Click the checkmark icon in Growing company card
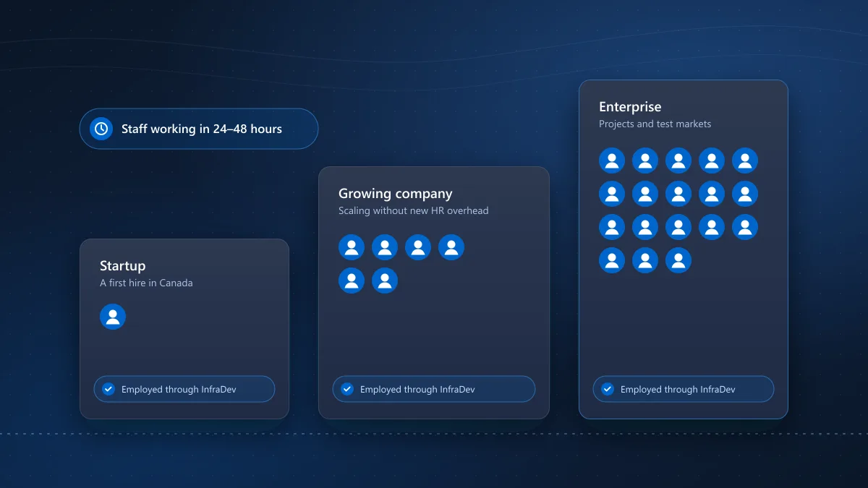Viewport: 868px width, 488px height. 347,389
